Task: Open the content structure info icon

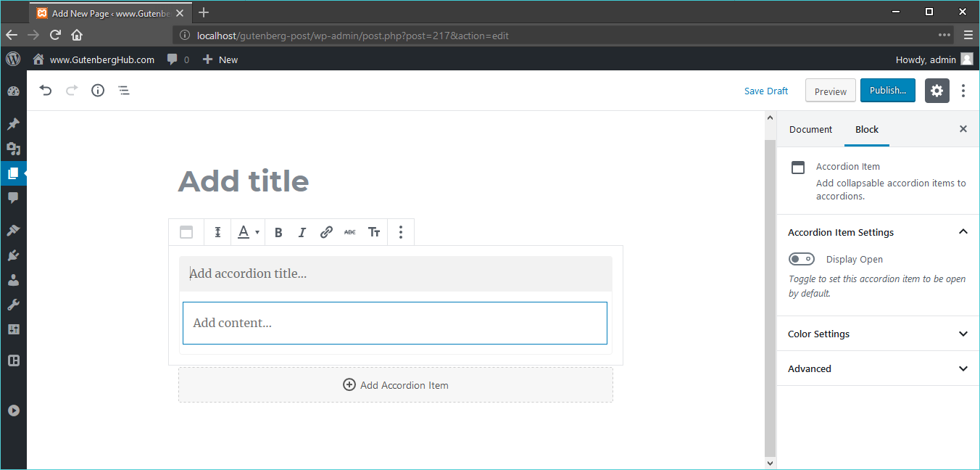Action: 98,90
